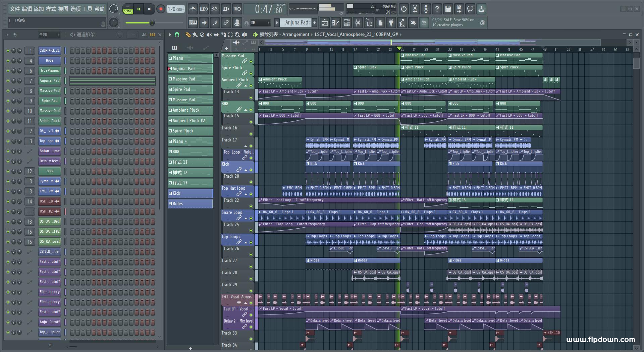Open the Anjuna Pad pattern selector
The image size is (644, 352).
296,22
